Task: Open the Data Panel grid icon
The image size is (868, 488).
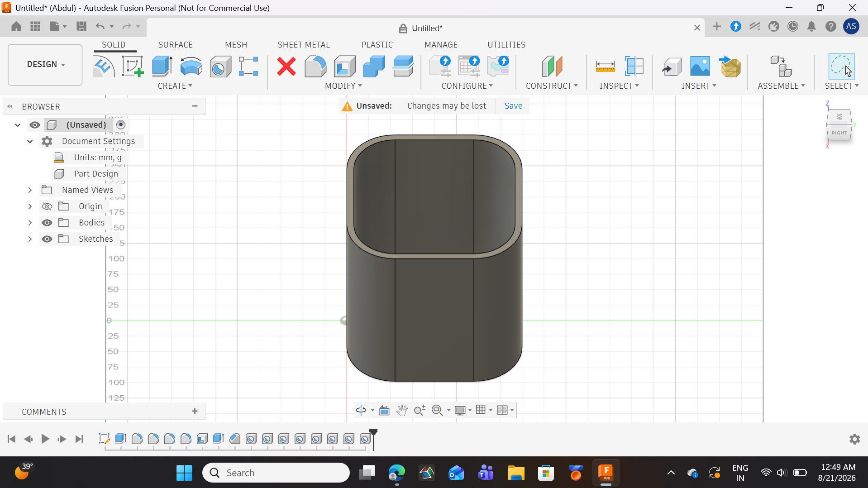Action: [35, 26]
